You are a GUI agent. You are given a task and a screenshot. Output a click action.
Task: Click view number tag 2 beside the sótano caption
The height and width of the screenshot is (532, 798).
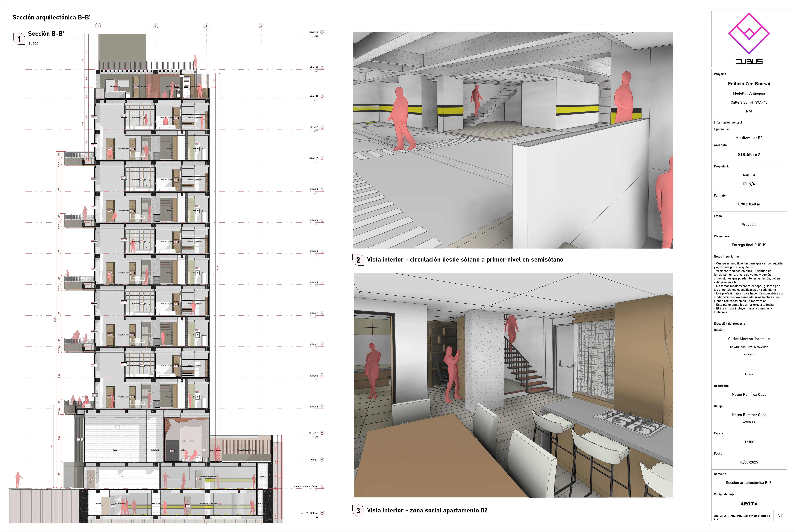358,260
